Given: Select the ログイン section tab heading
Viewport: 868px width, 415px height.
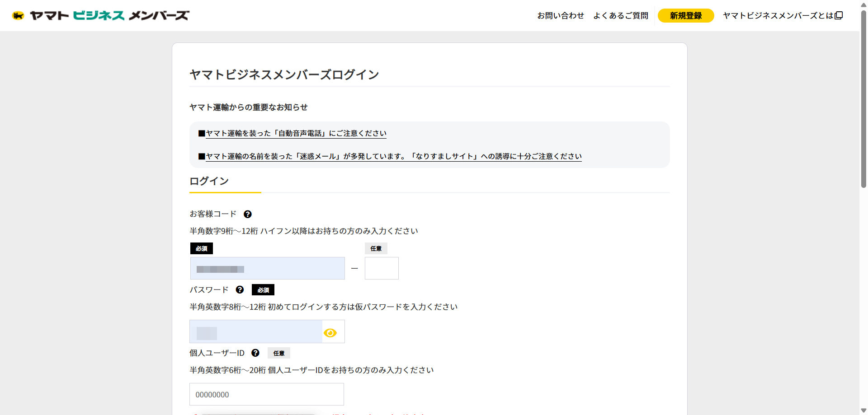Looking at the screenshot, I should pos(209,181).
